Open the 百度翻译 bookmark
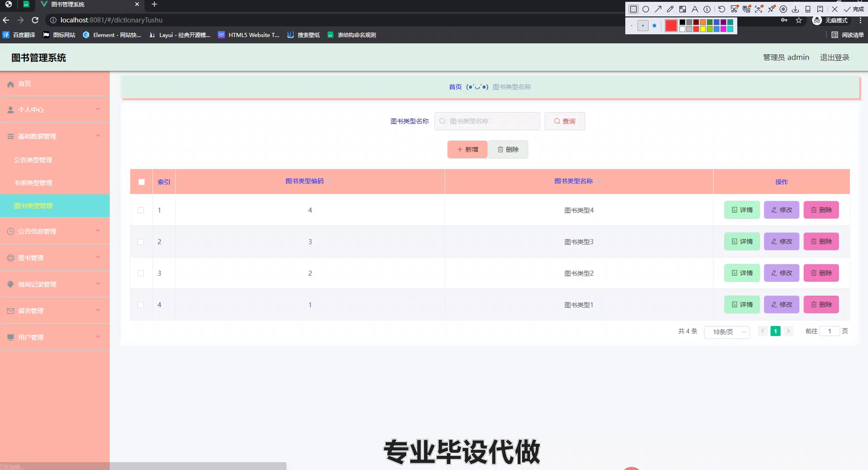Image resolution: width=868 pixels, height=470 pixels. (19, 35)
